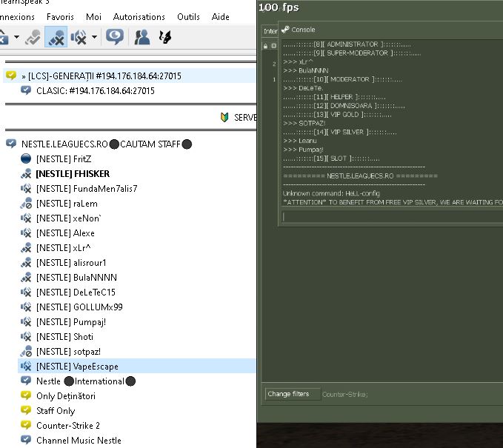Select NESTLE.LEAGUECS.RO CAUTAM STAFF channel

tap(107, 144)
